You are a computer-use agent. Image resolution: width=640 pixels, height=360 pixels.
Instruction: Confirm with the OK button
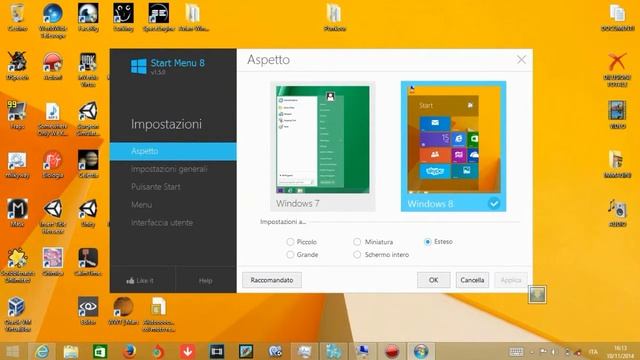433,280
